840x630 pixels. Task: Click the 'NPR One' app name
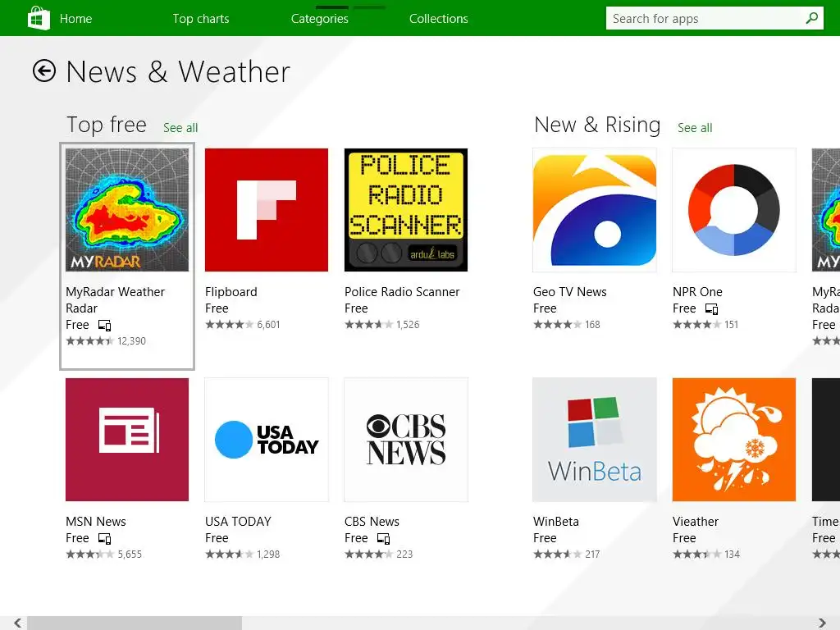tap(697, 292)
